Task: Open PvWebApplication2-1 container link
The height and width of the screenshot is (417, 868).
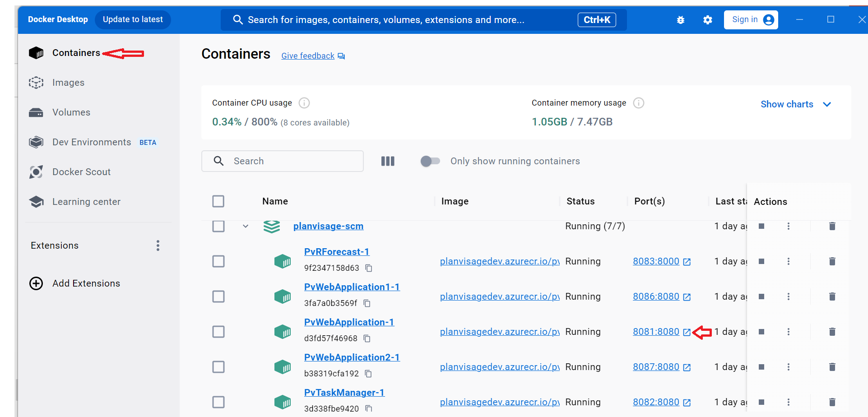Action: click(352, 357)
